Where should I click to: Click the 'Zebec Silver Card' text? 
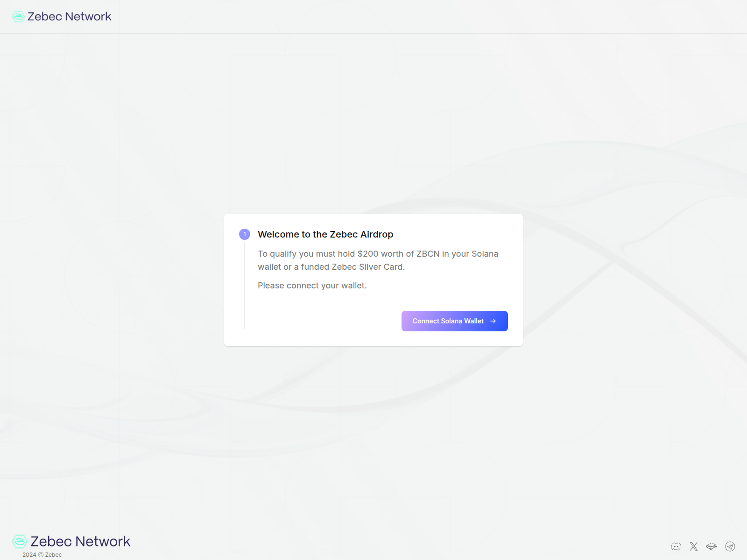pos(367,267)
